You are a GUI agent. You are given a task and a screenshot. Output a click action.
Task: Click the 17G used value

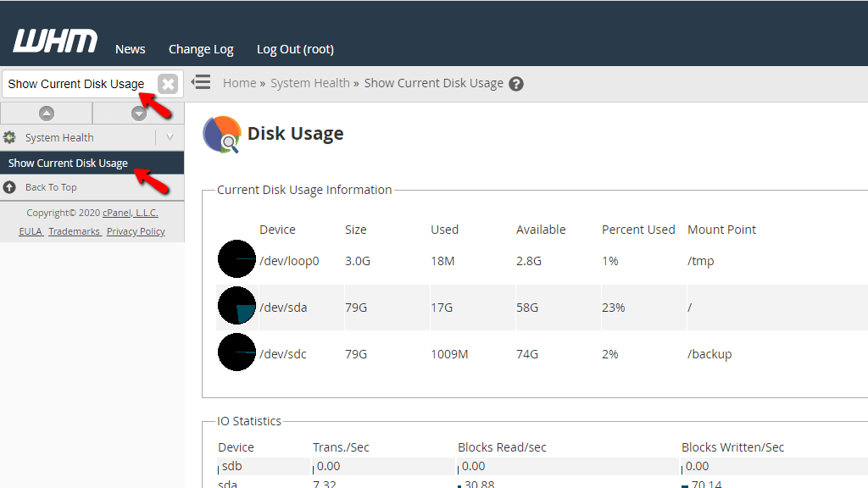click(441, 307)
